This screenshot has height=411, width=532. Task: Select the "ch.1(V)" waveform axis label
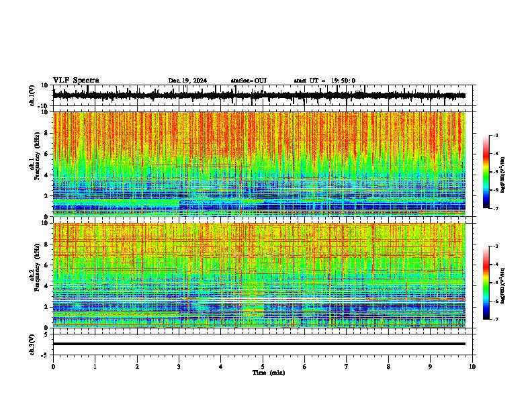click(x=33, y=95)
